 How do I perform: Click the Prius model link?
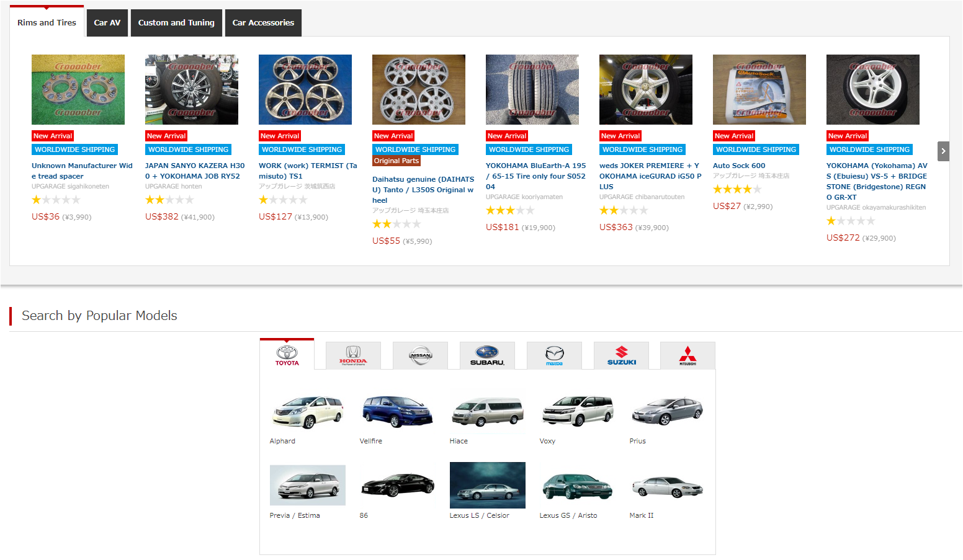637,441
